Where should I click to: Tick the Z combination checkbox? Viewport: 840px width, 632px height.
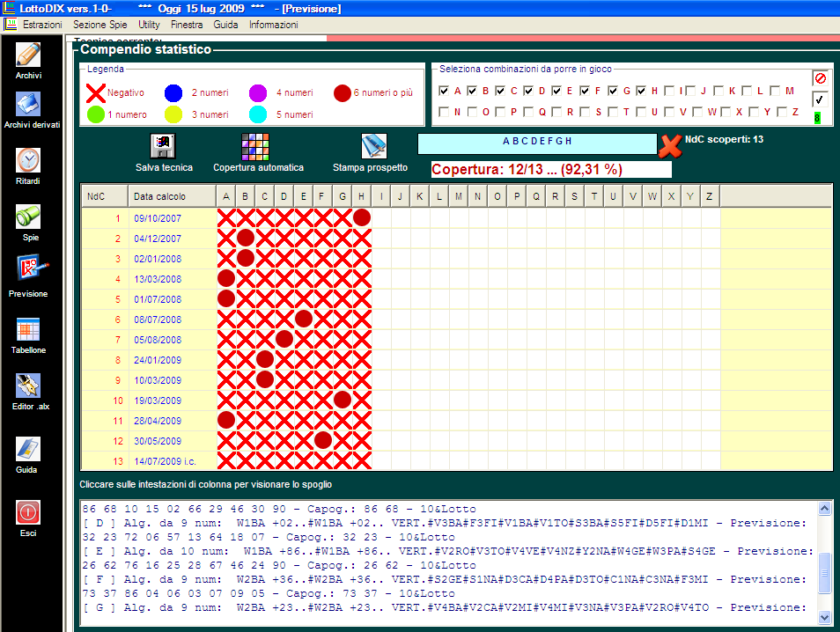[783, 112]
